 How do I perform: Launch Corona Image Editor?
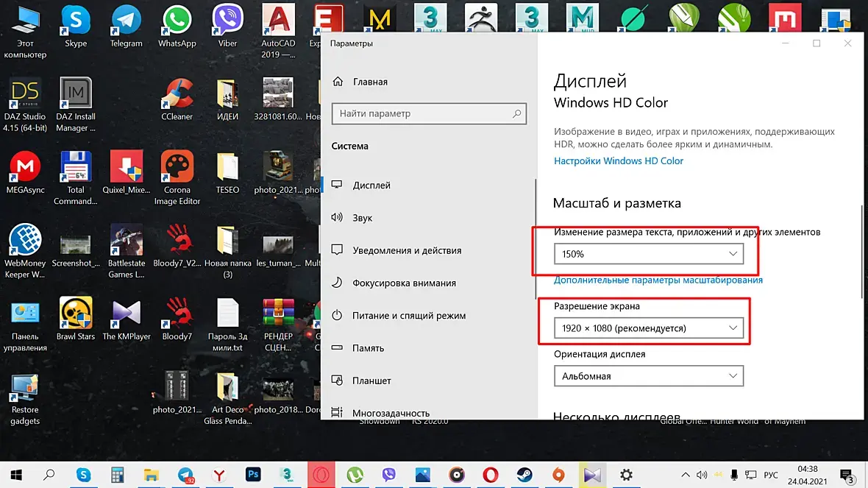(177, 178)
